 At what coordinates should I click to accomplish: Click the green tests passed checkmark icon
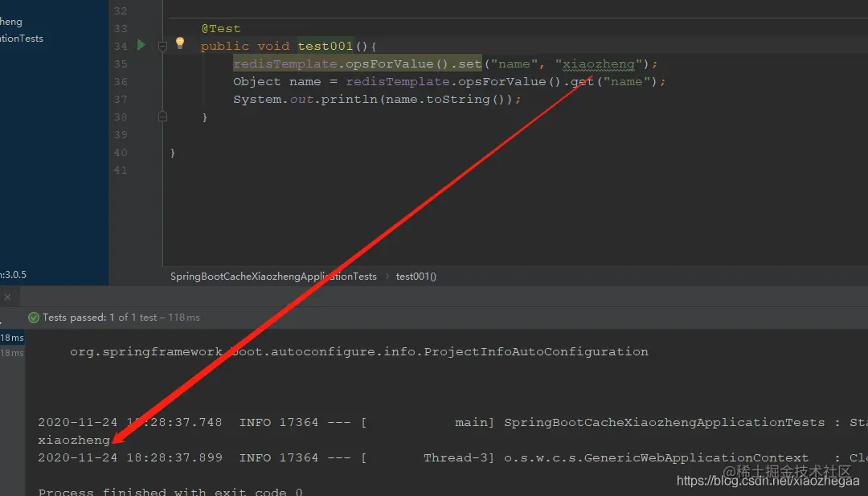pyautogui.click(x=34, y=318)
